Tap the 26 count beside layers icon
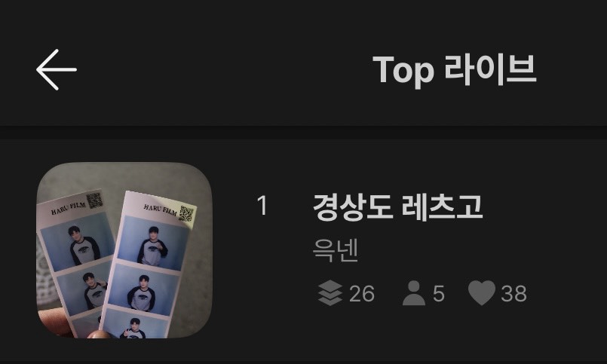This screenshot has height=364, width=607. 362,294
